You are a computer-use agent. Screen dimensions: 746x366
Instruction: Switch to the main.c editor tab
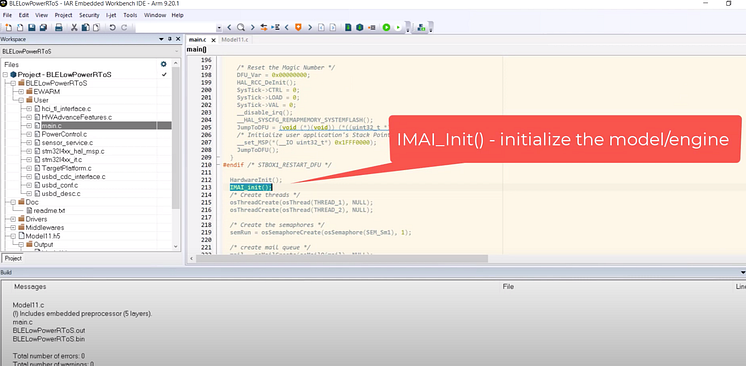[x=197, y=40]
